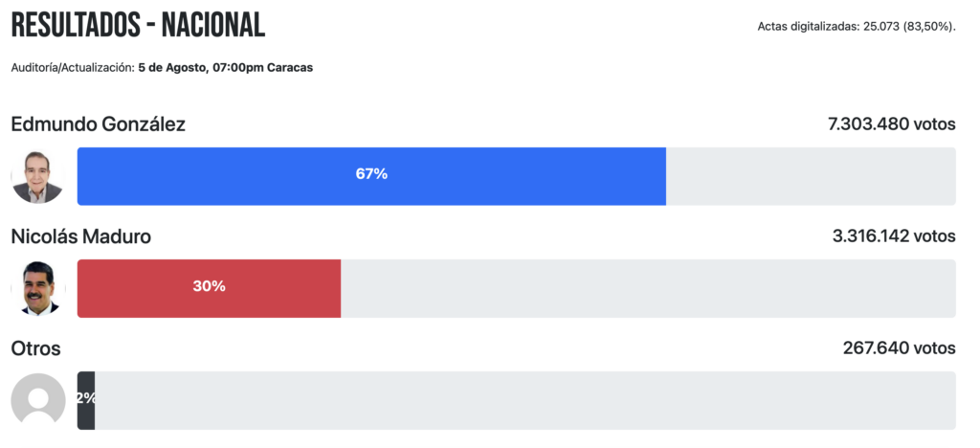
Task: Click the 3.316.142 votos count
Action: (x=893, y=236)
